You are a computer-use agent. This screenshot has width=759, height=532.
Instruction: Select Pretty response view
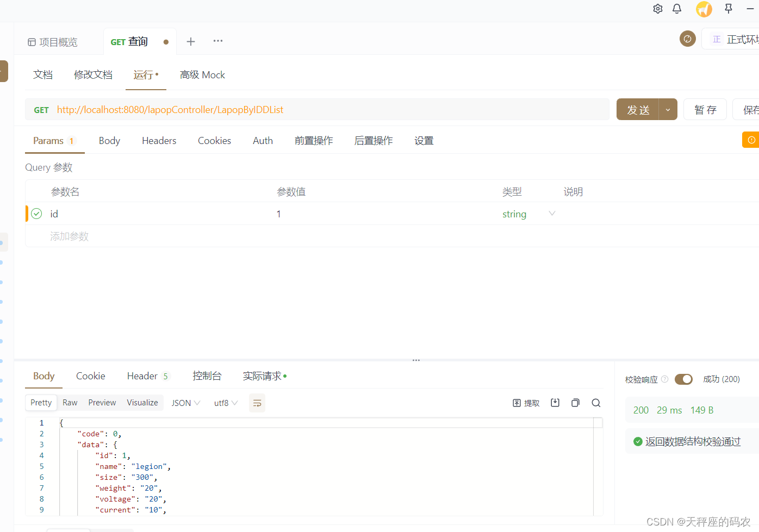41,403
